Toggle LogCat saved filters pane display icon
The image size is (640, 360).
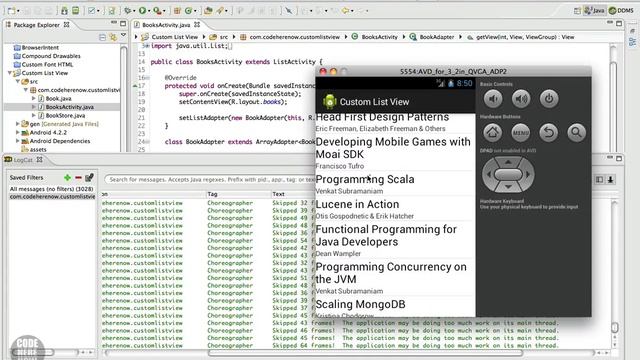pyautogui.click(x=599, y=179)
